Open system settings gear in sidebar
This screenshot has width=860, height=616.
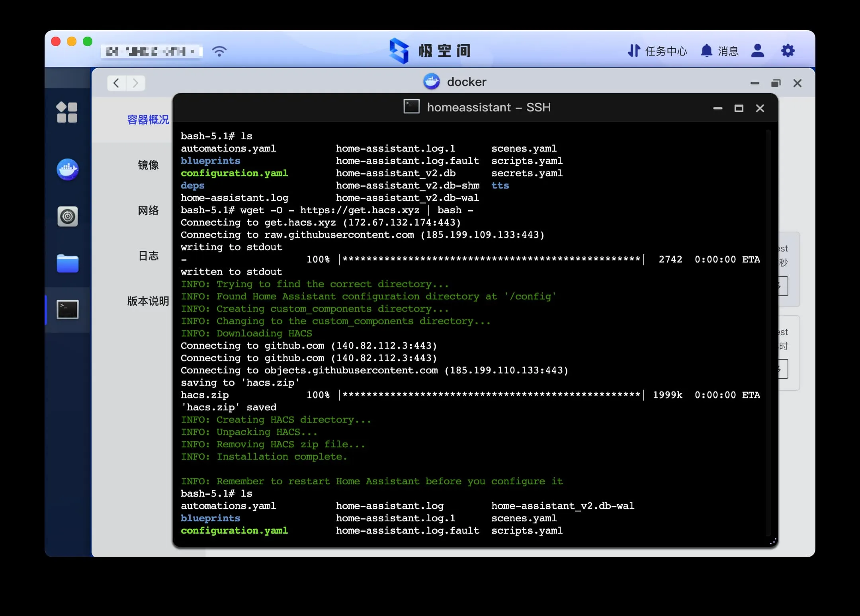67,216
